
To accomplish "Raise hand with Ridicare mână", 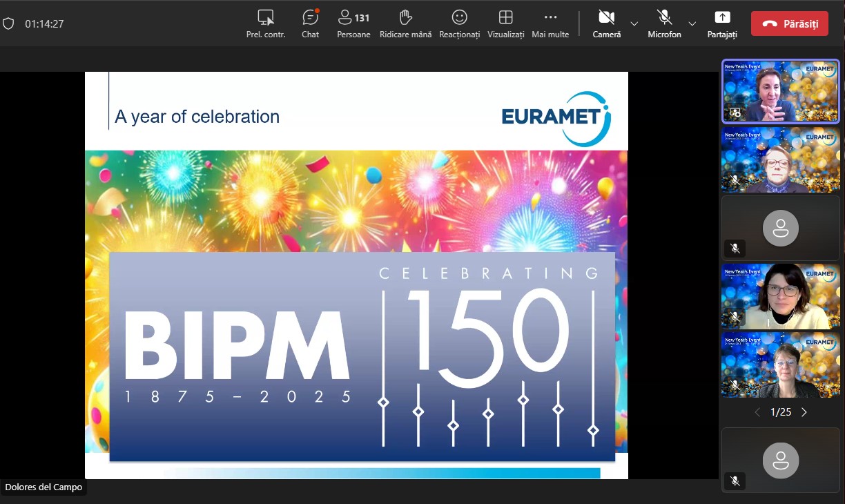I will pyautogui.click(x=405, y=23).
